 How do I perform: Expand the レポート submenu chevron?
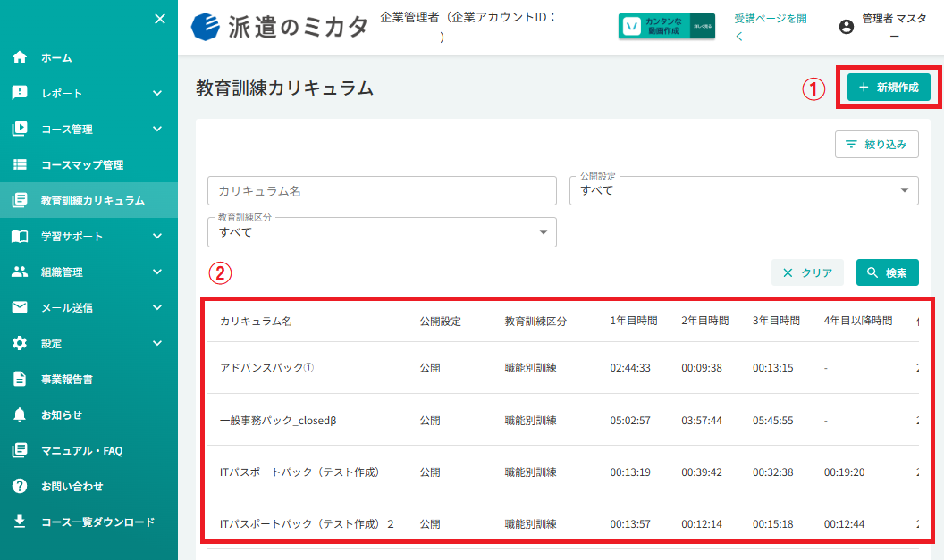157,93
